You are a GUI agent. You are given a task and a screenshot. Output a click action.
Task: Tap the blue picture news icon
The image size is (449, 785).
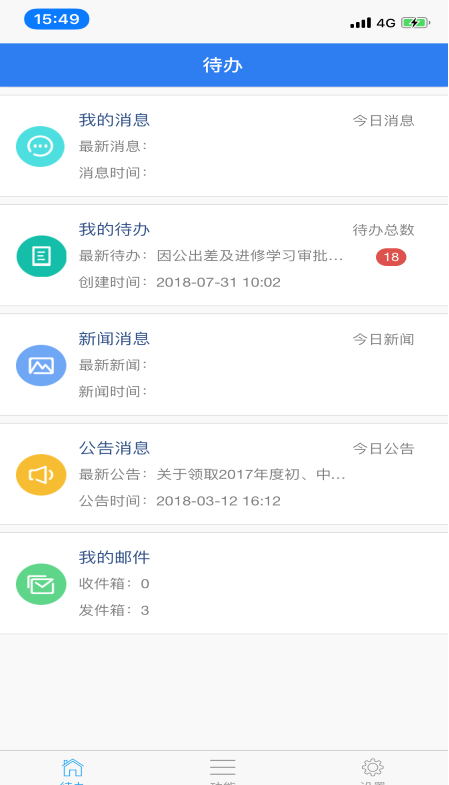41,365
